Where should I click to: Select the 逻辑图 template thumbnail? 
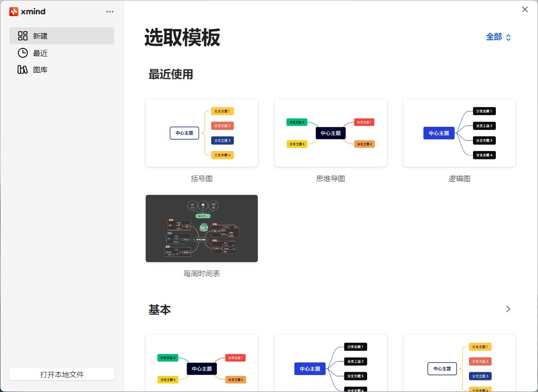tap(459, 133)
